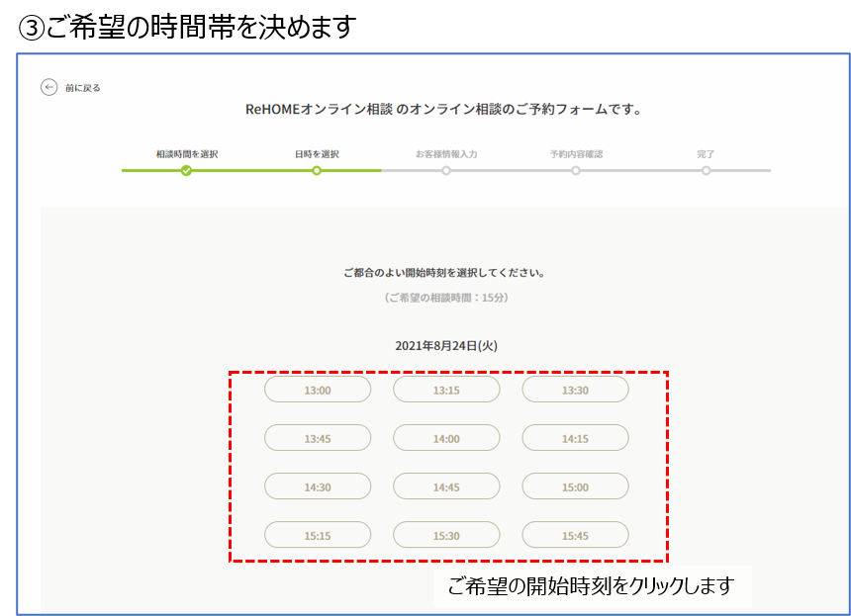
Task: Click the checked 相談時間を選択 step marker
Action: pos(186,170)
